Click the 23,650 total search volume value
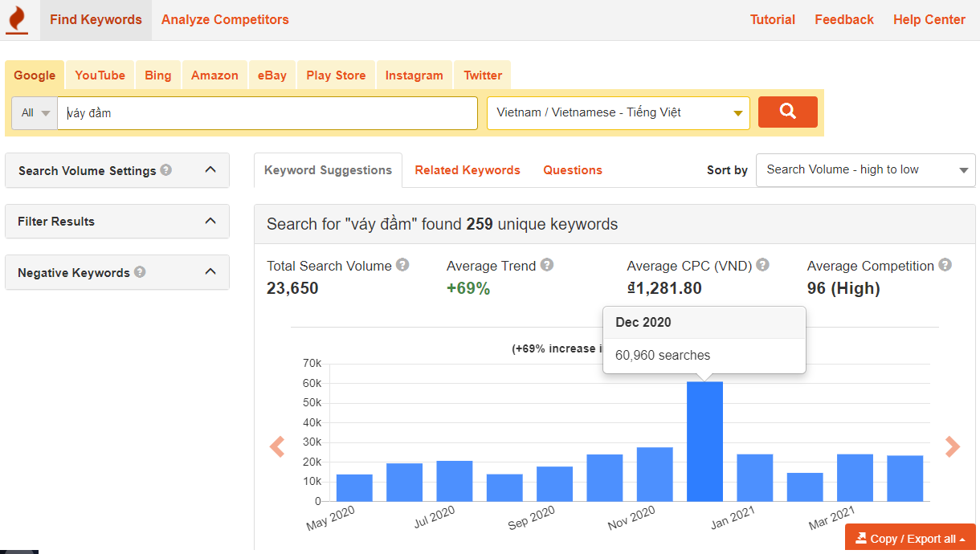This screenshot has height=554, width=980. coord(292,288)
